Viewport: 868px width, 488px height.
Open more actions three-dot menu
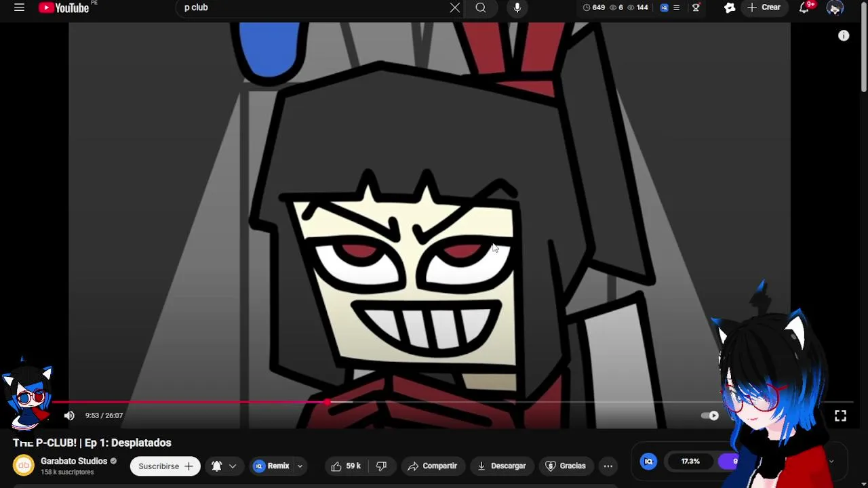pos(608,466)
